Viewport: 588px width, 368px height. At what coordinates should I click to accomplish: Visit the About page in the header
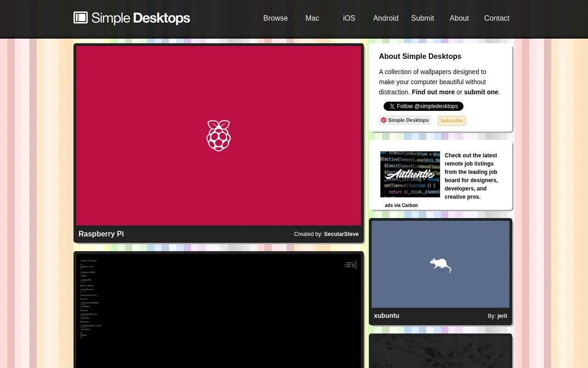[x=459, y=18]
